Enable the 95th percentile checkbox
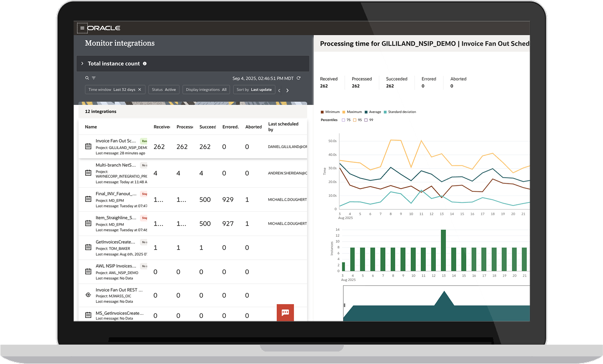Screen dimensions: 603x364 pos(355,120)
